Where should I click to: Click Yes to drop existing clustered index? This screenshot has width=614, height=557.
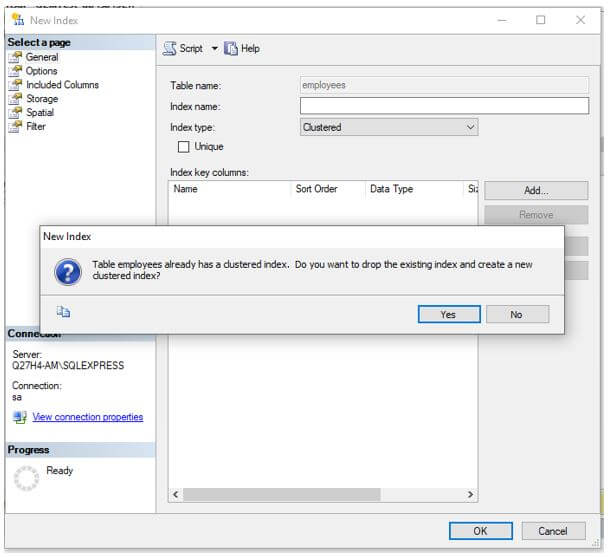click(x=449, y=314)
